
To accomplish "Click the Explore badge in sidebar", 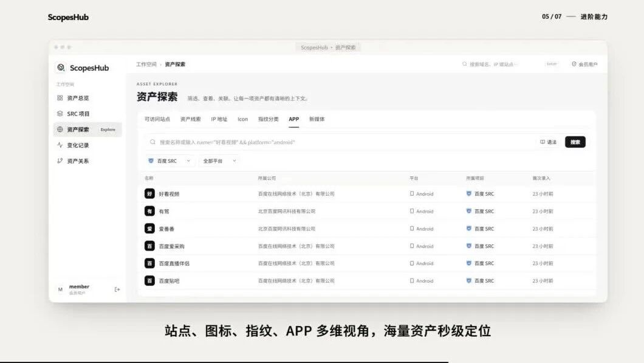I will 108,130.
